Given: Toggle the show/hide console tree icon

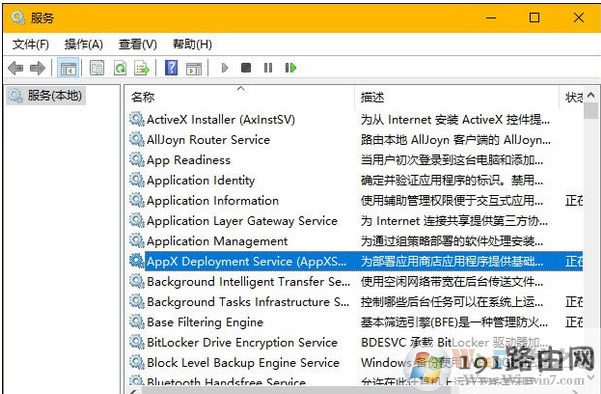Looking at the screenshot, I should [x=68, y=68].
